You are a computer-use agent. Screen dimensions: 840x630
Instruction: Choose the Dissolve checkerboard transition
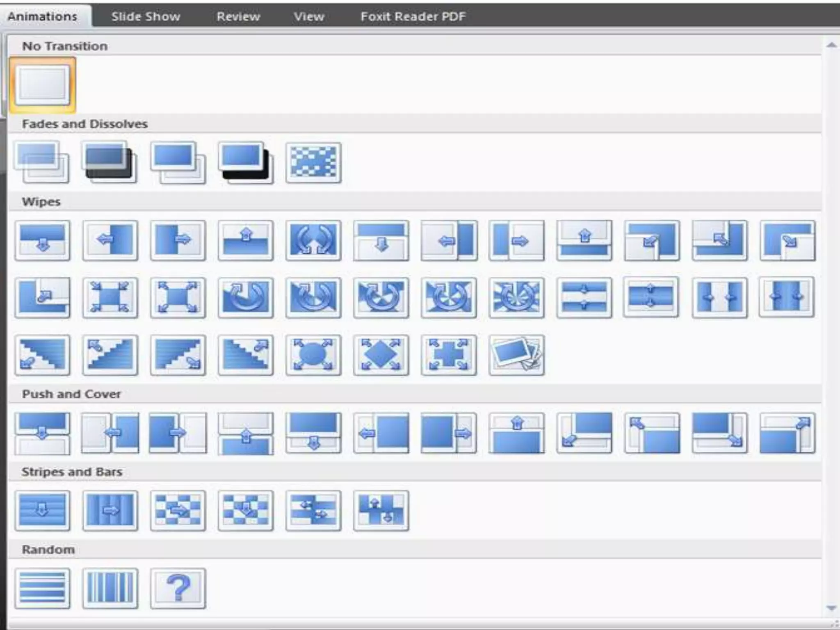pos(313,162)
